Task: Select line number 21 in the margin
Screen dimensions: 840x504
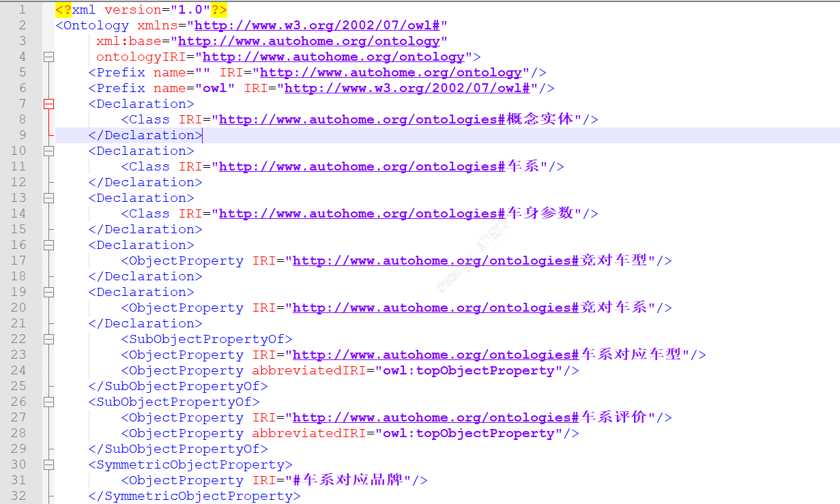Action: 18,324
